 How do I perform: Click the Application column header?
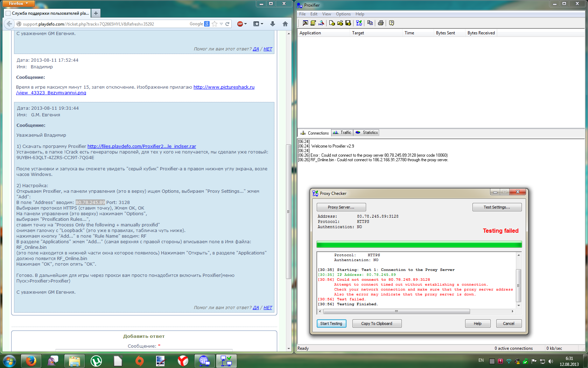[323, 33]
